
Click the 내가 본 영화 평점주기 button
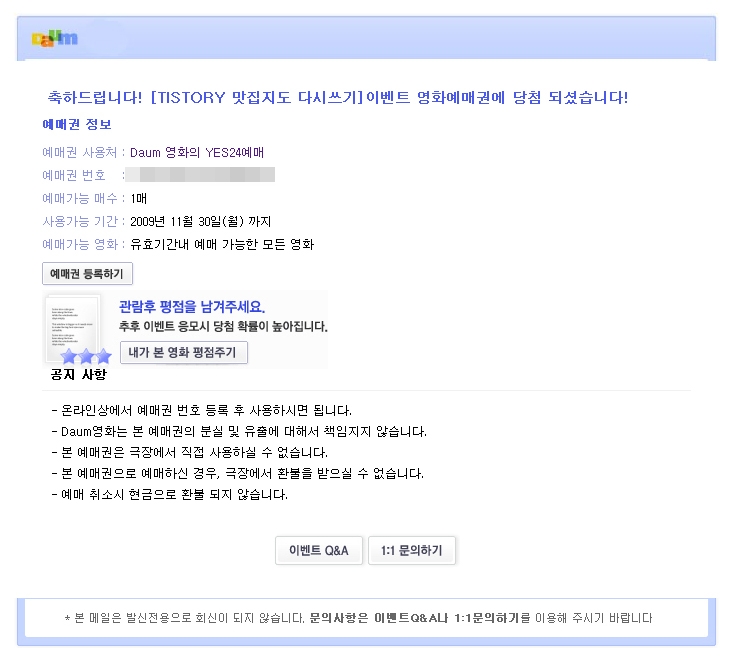point(184,353)
